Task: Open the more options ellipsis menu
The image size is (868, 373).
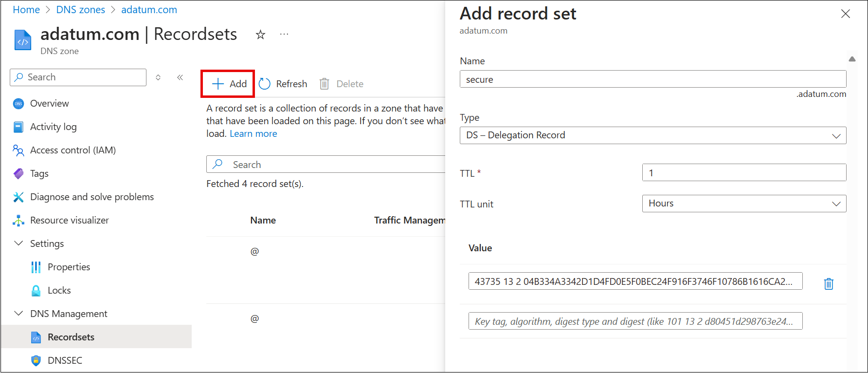Action: [284, 34]
